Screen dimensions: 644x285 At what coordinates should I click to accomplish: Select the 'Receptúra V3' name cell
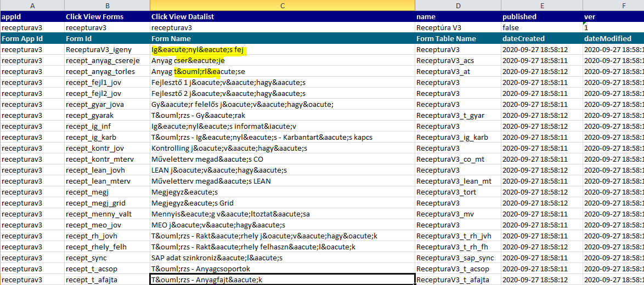tap(457, 27)
